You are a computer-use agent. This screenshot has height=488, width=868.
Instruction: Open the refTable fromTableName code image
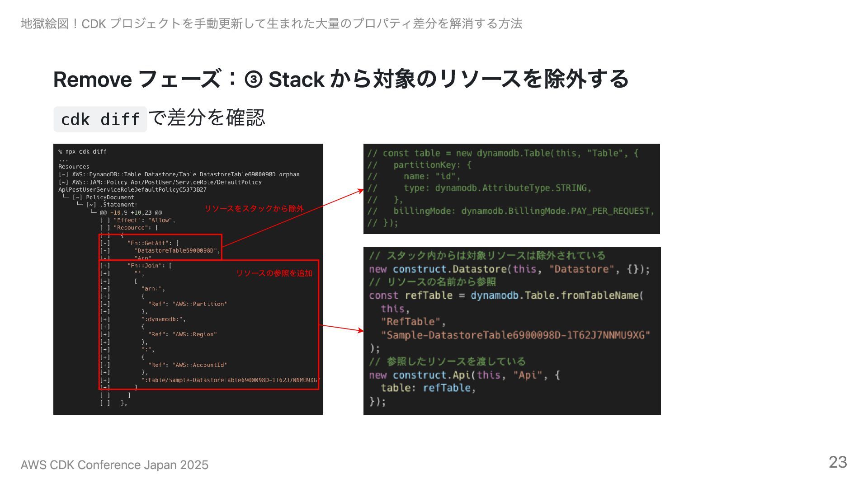512,331
